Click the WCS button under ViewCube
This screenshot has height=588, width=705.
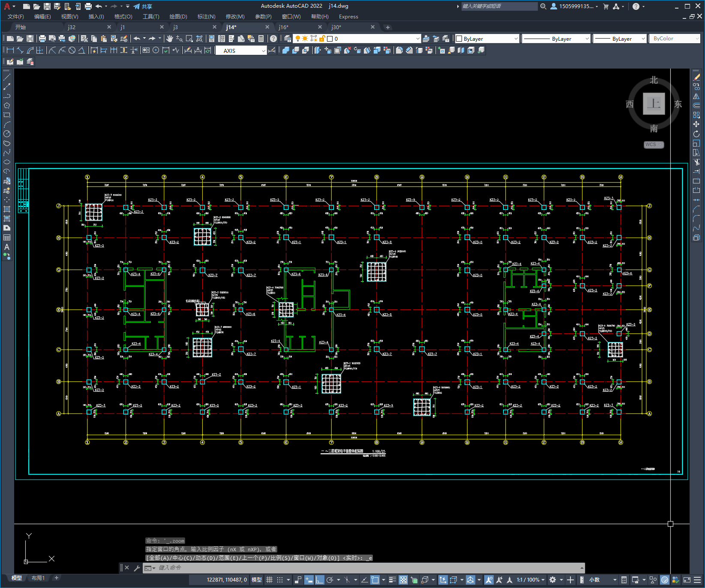pyautogui.click(x=654, y=144)
